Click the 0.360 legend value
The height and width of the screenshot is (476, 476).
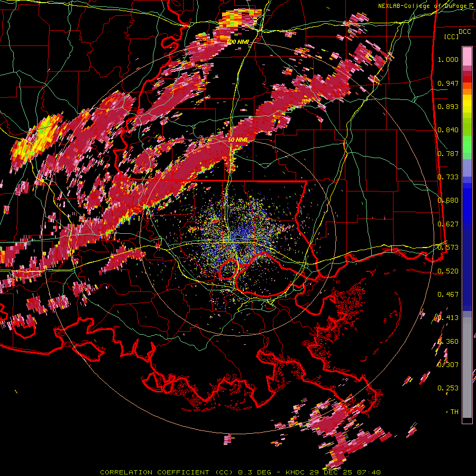coord(448,342)
